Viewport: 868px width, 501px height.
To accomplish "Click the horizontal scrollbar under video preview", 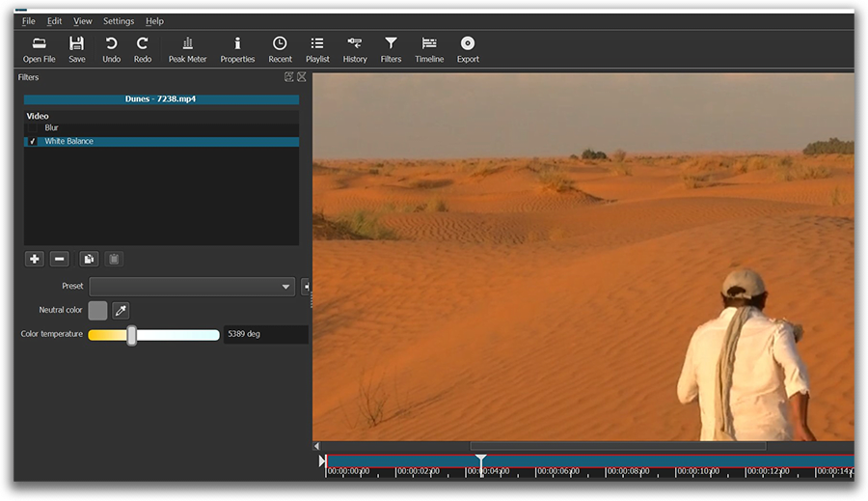I will [618, 446].
